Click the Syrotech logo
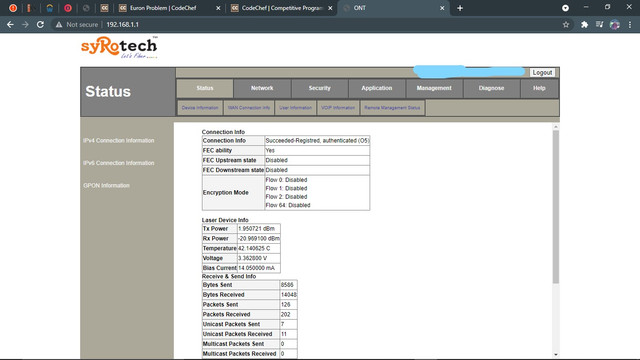 119,47
